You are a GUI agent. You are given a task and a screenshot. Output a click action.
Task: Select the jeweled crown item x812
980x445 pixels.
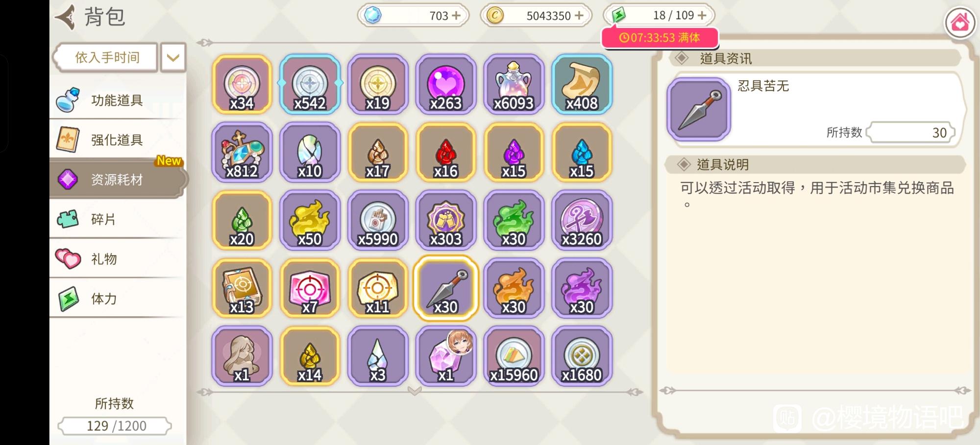point(242,152)
